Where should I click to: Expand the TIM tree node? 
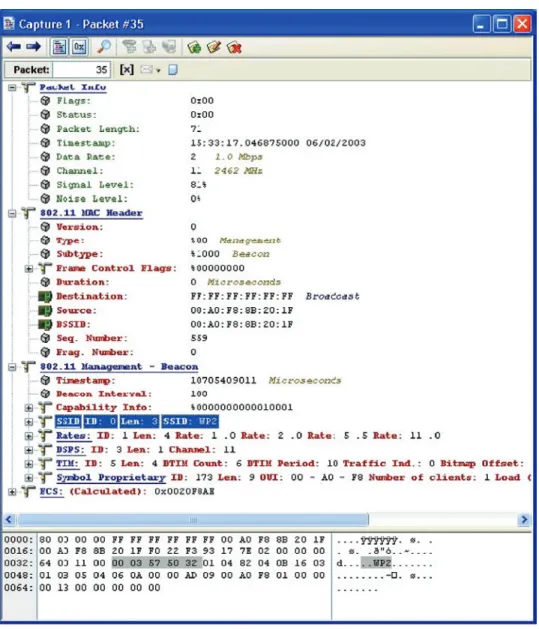28,464
